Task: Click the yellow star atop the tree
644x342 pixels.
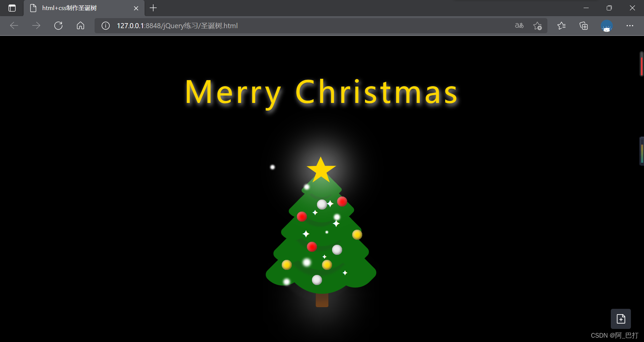Action: 321,170
